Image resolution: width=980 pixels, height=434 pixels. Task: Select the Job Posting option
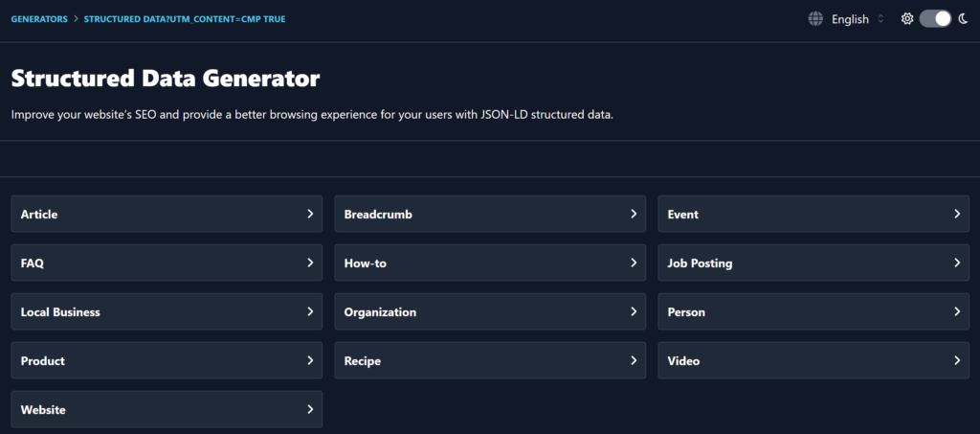(813, 263)
